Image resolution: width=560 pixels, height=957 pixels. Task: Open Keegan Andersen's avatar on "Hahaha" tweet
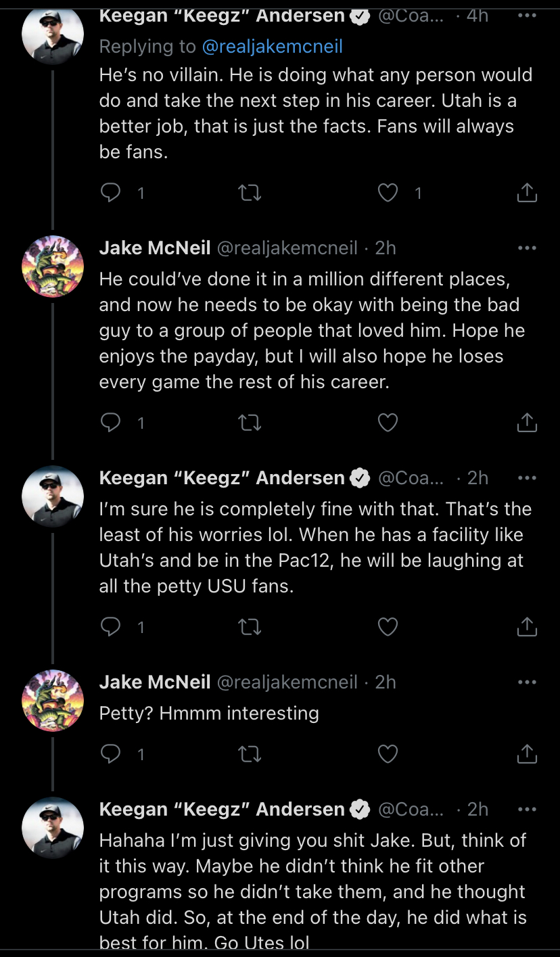coord(53,827)
